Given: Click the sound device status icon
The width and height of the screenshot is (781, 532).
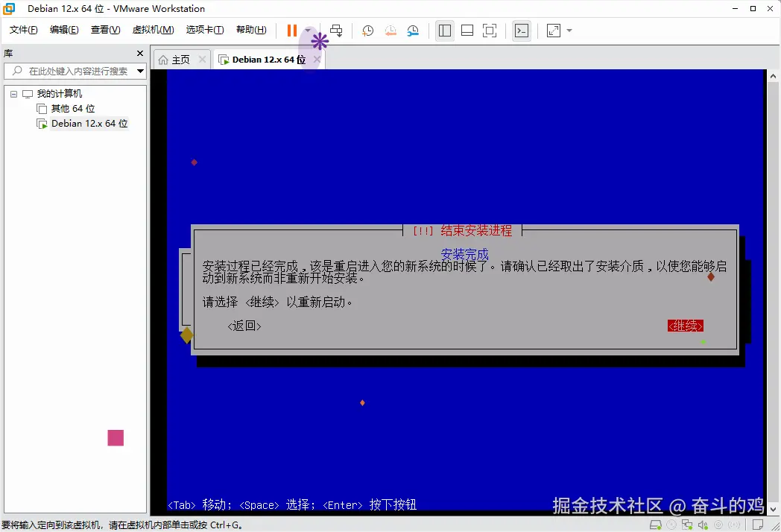Looking at the screenshot, I should (x=703, y=524).
